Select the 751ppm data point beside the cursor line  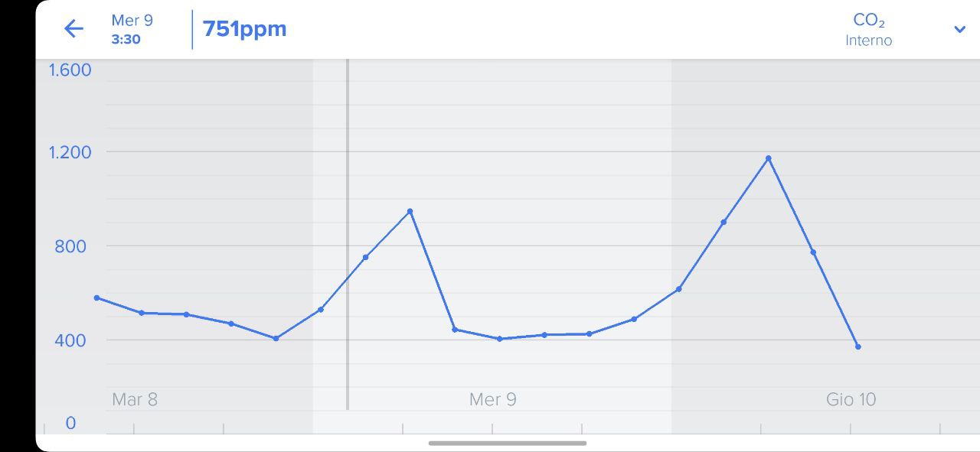(x=365, y=257)
